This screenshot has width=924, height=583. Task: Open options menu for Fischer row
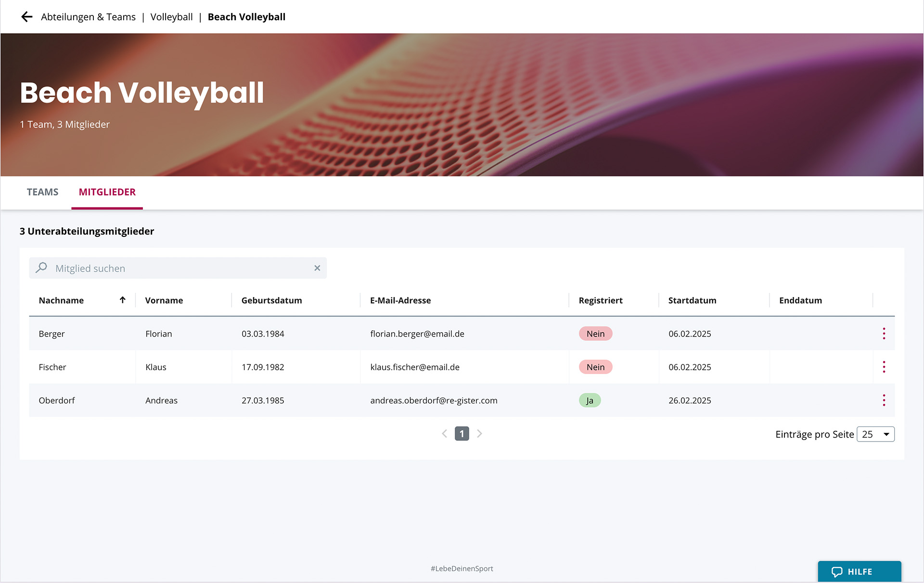(884, 367)
